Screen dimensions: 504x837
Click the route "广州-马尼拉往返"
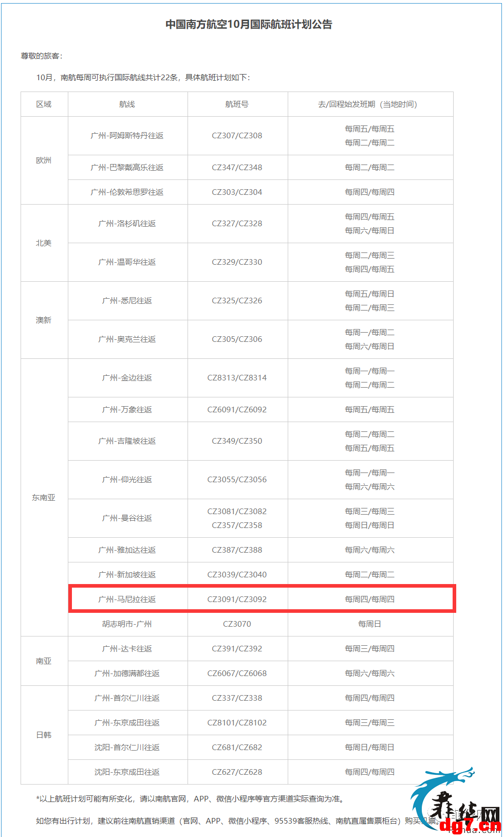pos(127,599)
